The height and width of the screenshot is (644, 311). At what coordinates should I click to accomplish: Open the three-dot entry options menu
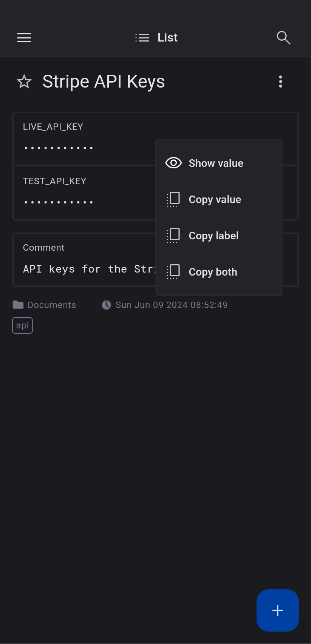coord(280,82)
